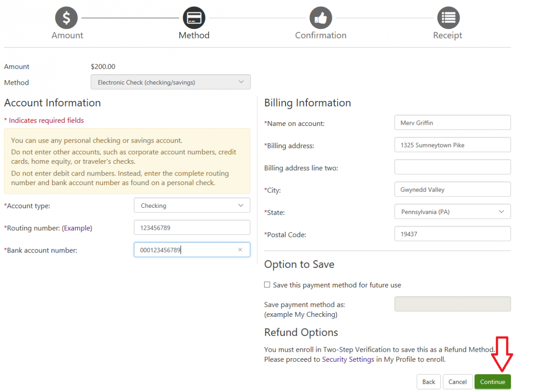543x392 pixels.
Task: Open the routing number Example link
Action: 77,228
